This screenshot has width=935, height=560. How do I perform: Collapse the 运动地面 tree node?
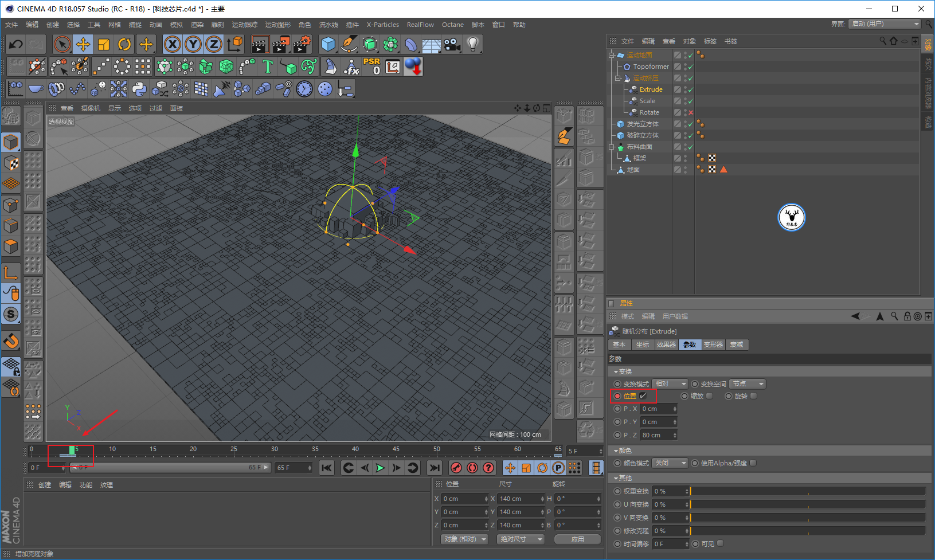pyautogui.click(x=612, y=55)
